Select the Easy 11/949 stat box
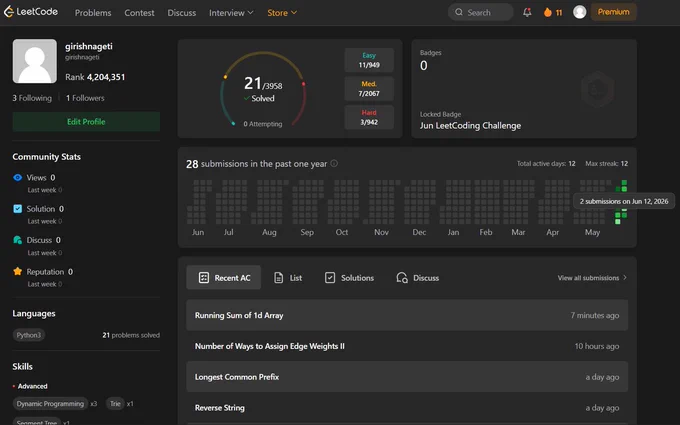680x425 pixels. [369, 60]
